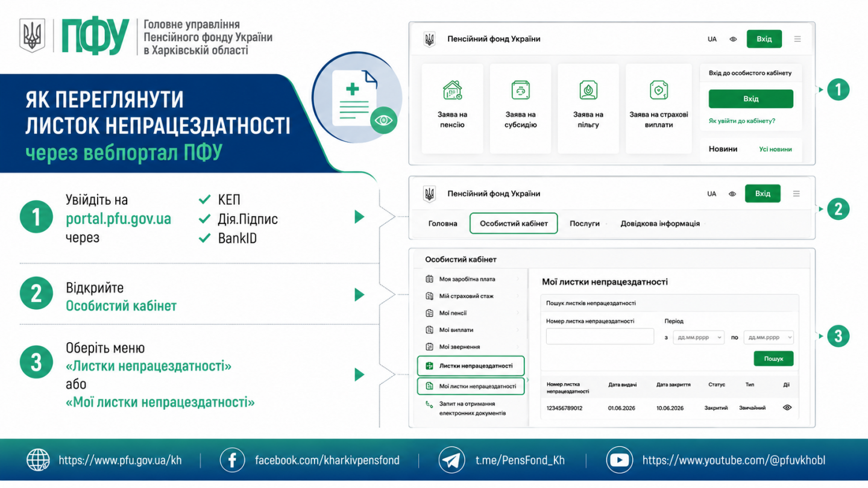Click the Telegram icon in the footer
This screenshot has height=488, width=868.
pyautogui.click(x=451, y=460)
